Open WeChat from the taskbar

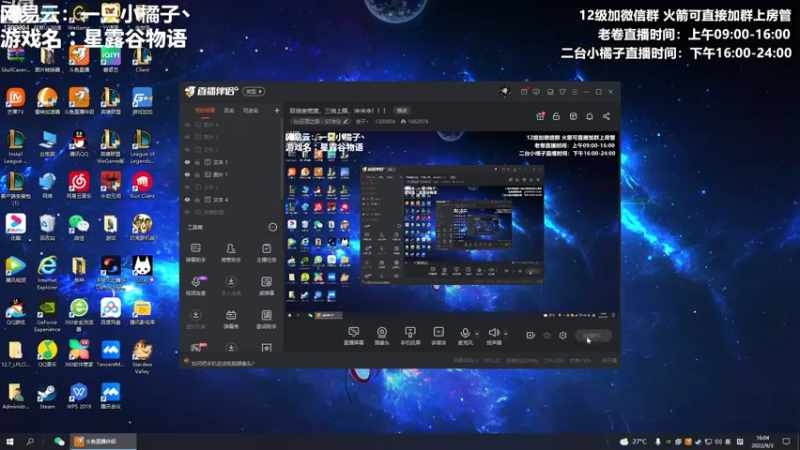tap(59, 441)
